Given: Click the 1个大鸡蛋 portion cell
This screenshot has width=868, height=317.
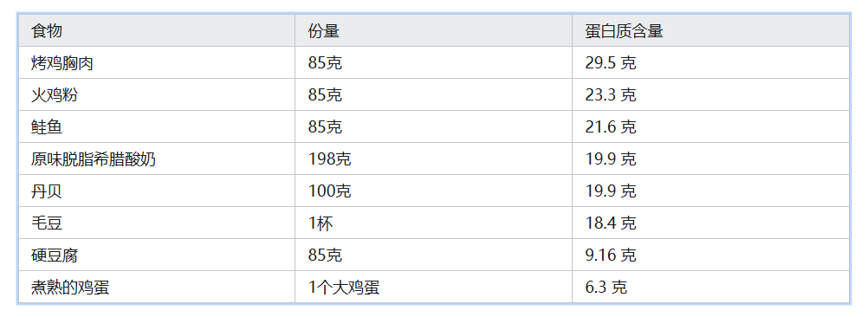Looking at the screenshot, I should [x=433, y=288].
